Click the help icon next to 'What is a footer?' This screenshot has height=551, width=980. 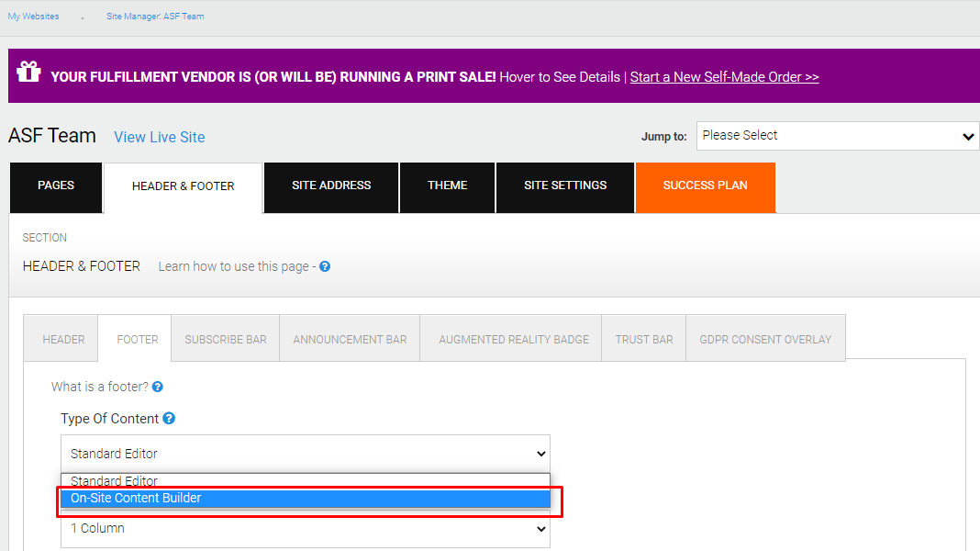[158, 387]
